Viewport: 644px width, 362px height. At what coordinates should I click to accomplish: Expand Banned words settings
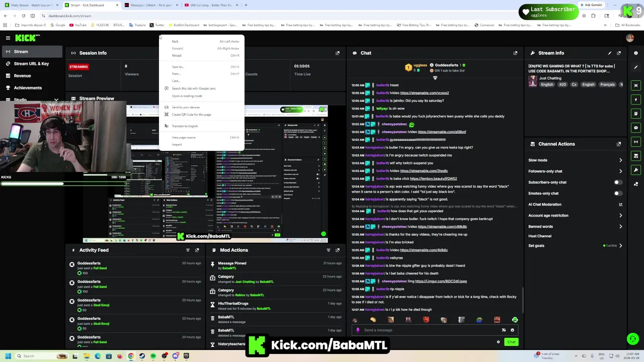[620, 227]
